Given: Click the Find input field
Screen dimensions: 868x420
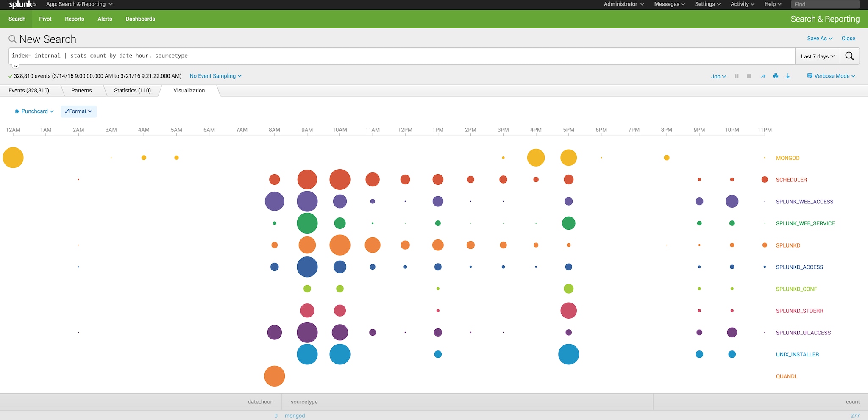Looking at the screenshot, I should point(825,4).
